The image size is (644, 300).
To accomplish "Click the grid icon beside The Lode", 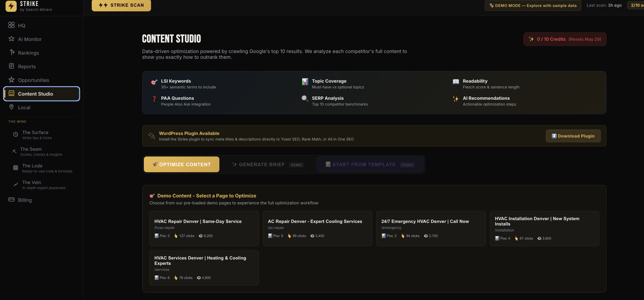I will (16, 168).
